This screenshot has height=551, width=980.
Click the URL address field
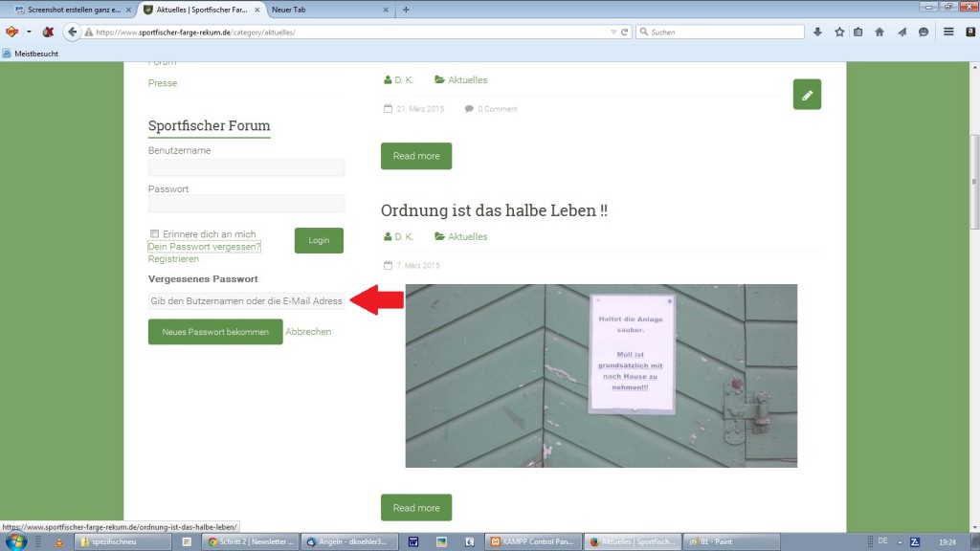point(350,32)
